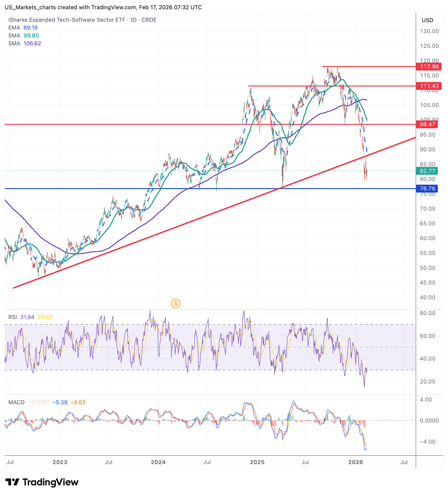
Task: Click the 2025 time axis label
Action: point(257,462)
